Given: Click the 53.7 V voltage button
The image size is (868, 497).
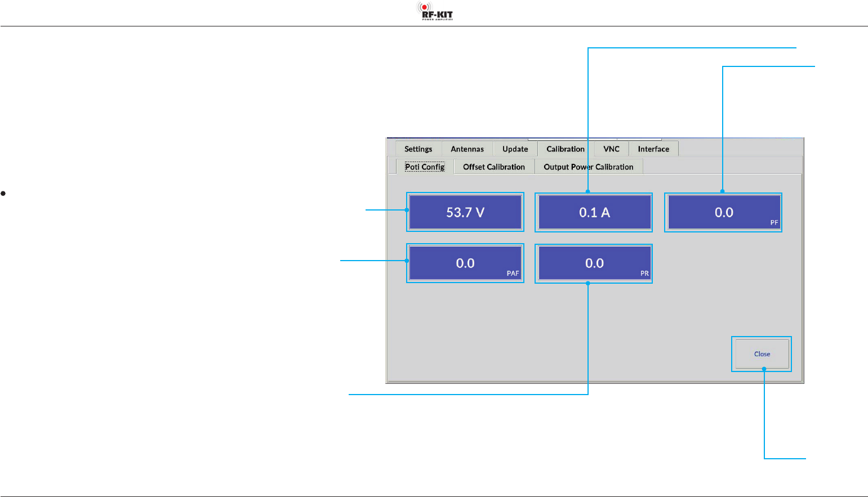Looking at the screenshot, I should point(465,212).
